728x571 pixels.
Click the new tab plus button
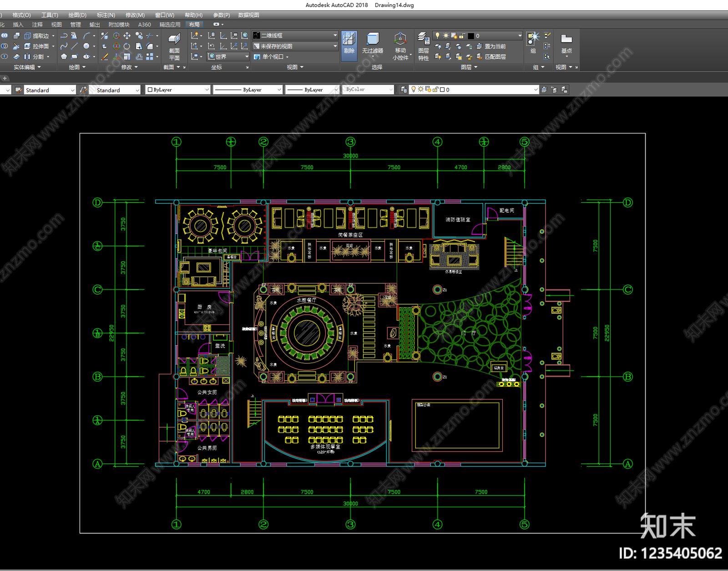(x=5, y=78)
